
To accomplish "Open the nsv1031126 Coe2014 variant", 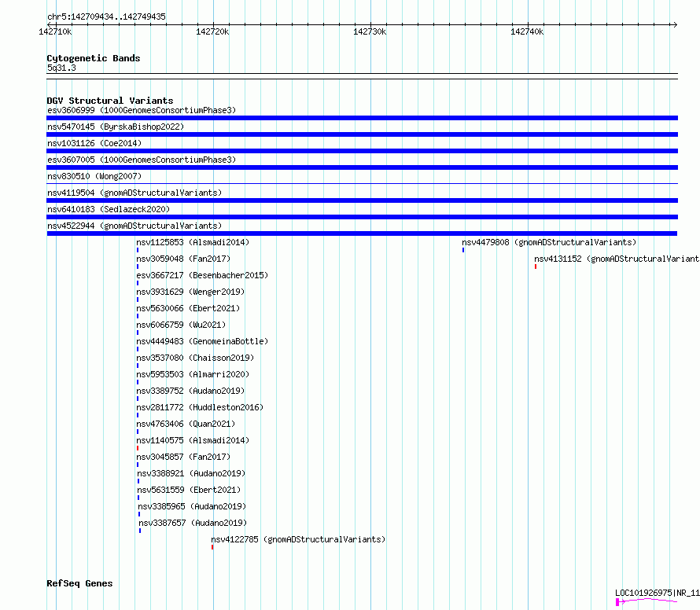I will [x=94, y=143].
